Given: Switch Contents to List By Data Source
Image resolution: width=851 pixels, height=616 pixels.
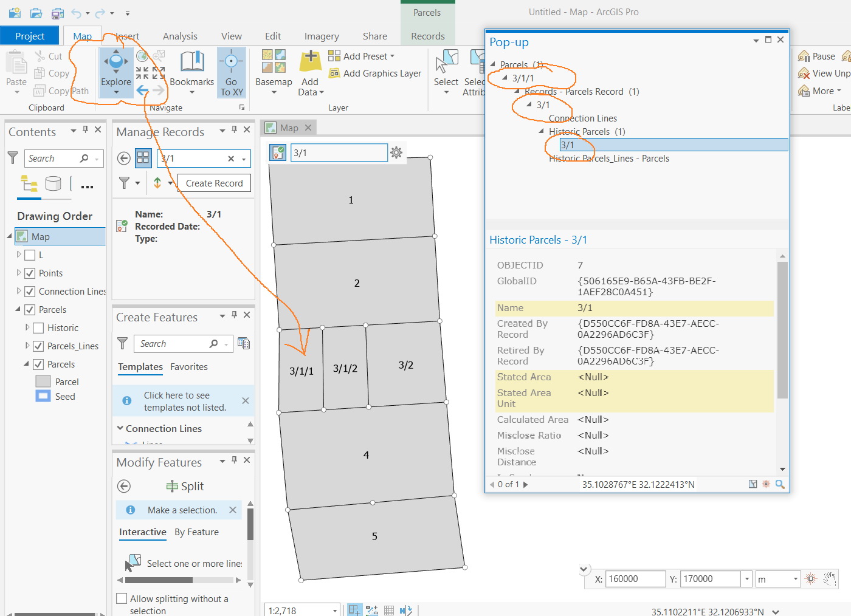Looking at the screenshot, I should point(53,183).
